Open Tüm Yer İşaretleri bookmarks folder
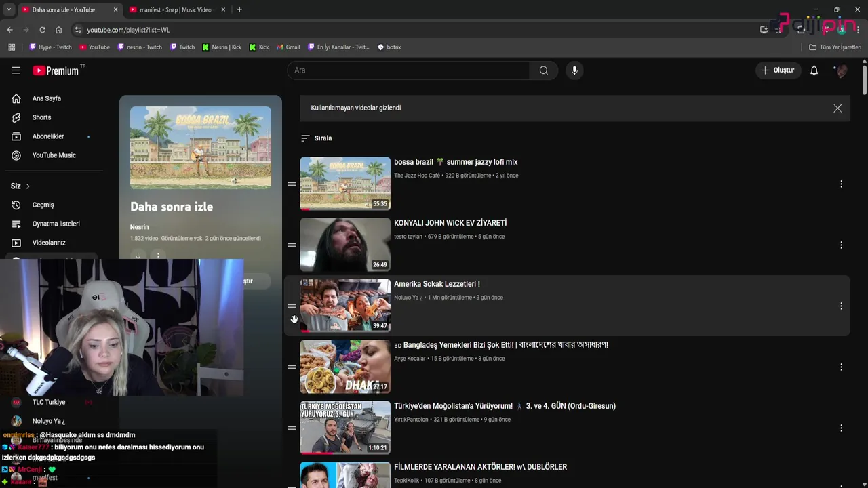868x488 pixels. (835, 47)
